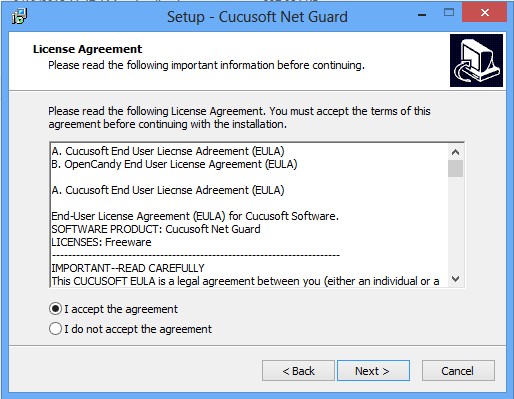Cancel the installation
Viewport: 514px width, 399px height.
point(458,370)
